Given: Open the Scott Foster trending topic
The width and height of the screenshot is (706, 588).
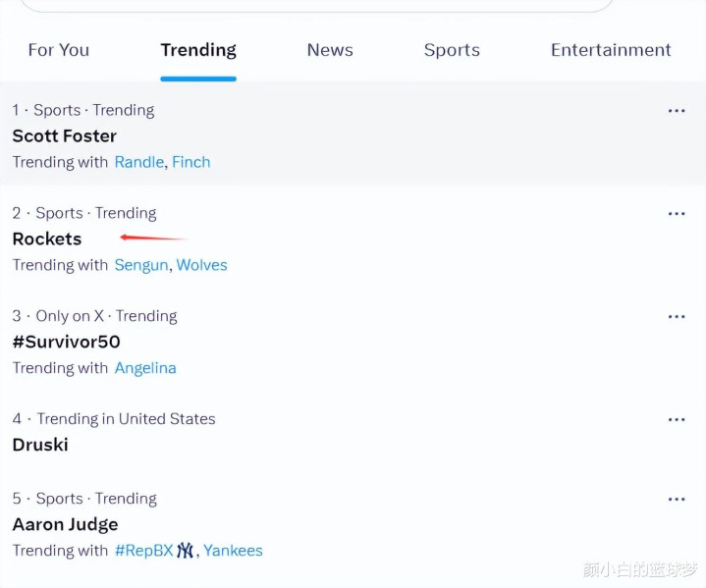Looking at the screenshot, I should tap(65, 136).
